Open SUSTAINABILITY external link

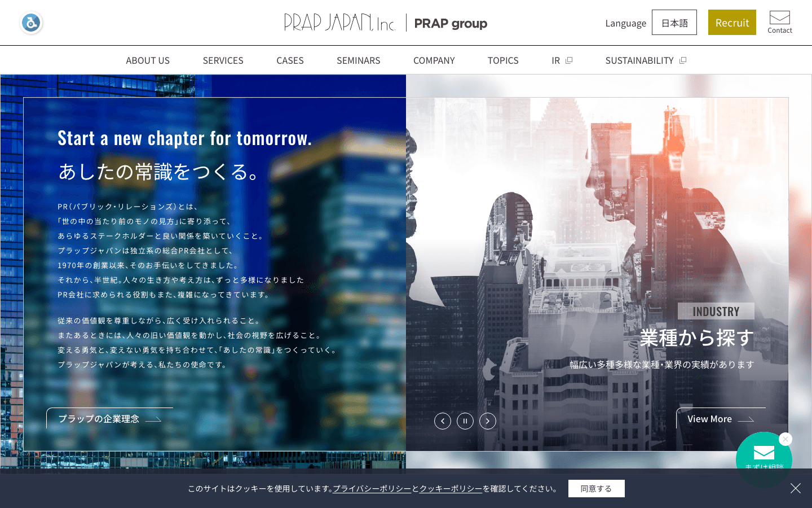point(646,60)
